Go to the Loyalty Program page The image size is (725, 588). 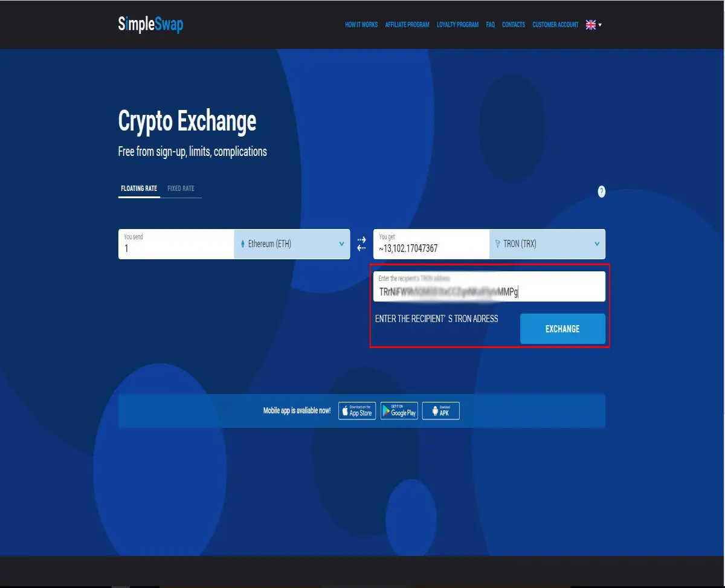pos(458,25)
